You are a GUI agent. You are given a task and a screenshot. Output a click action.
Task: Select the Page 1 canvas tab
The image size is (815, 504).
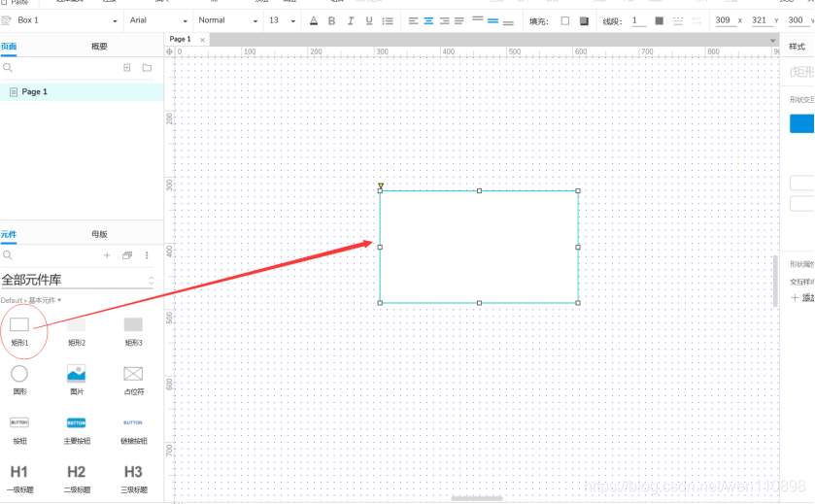181,39
